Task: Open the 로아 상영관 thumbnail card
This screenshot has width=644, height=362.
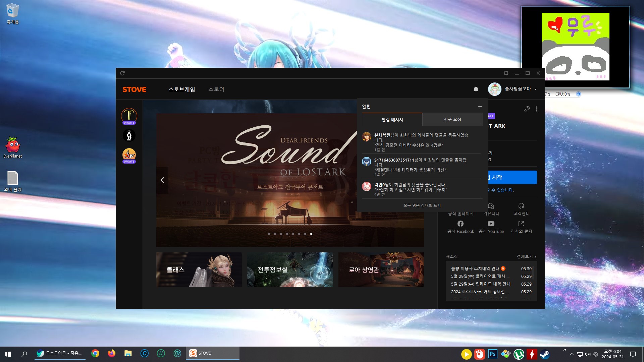Action: [x=381, y=269]
